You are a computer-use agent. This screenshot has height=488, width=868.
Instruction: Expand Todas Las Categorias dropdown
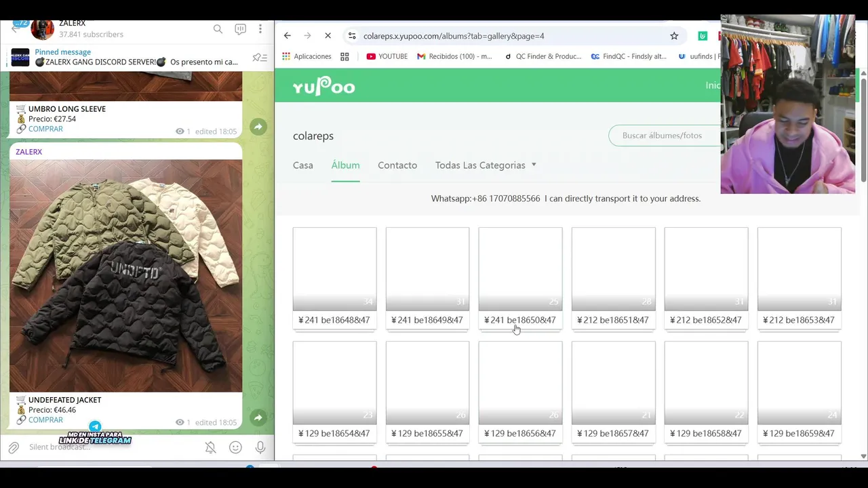pyautogui.click(x=486, y=165)
